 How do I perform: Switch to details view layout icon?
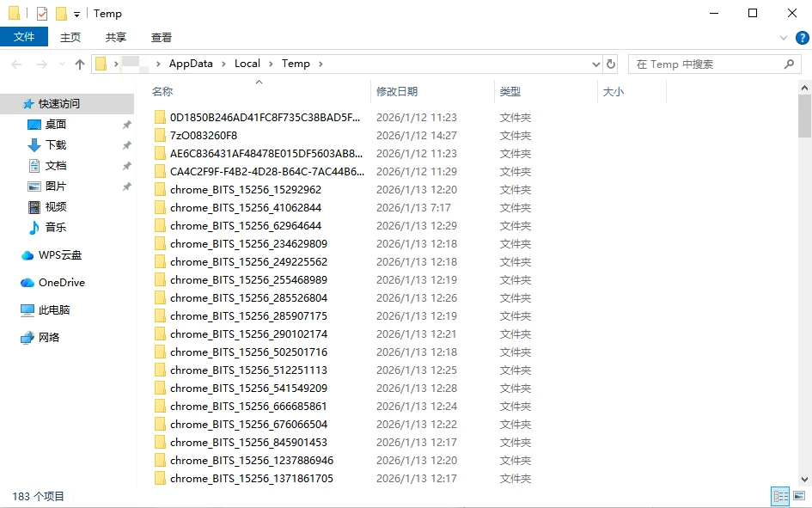[780, 496]
